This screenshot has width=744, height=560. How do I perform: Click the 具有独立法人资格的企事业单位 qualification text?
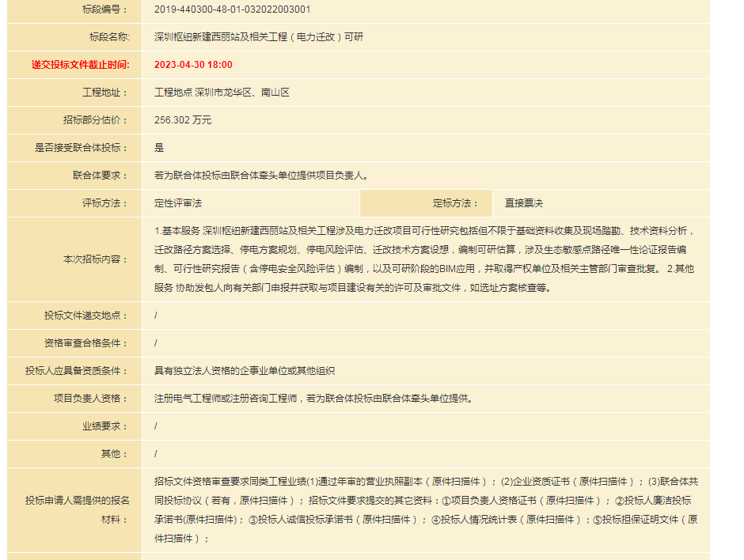245,371
